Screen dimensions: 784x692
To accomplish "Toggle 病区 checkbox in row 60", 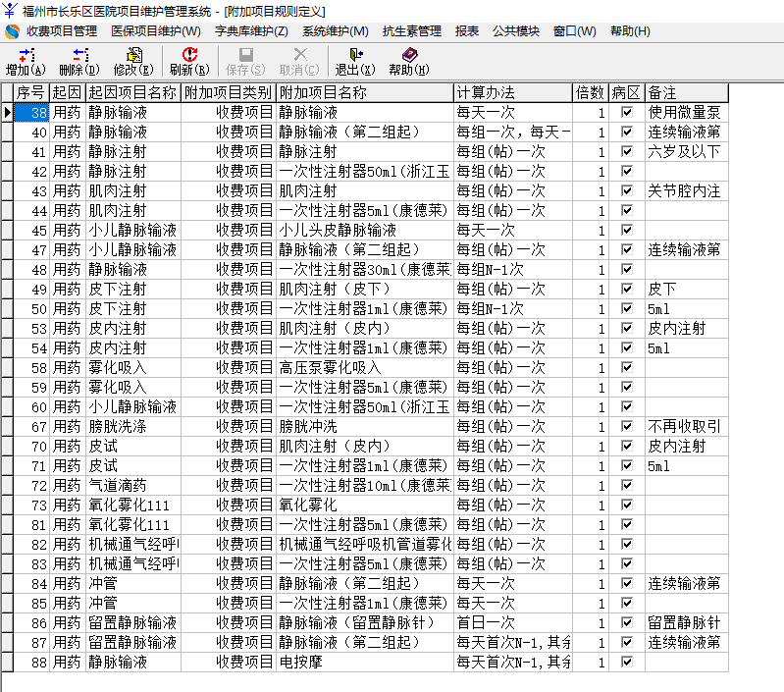I will coord(626,406).
